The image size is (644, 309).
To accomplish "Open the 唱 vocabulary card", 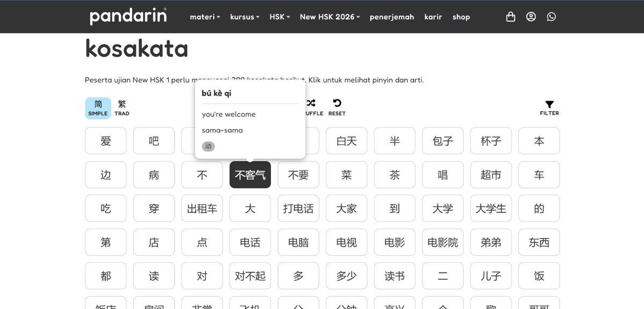I will [443, 175].
